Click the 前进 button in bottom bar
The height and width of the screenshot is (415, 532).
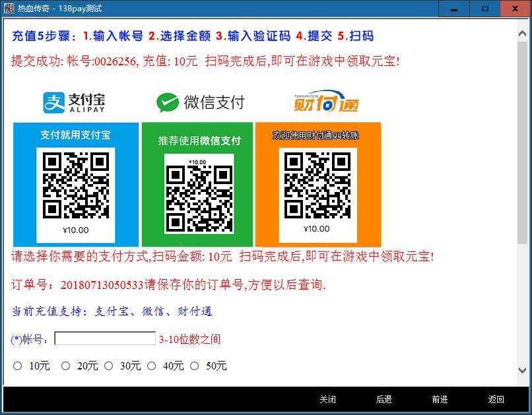(440, 399)
